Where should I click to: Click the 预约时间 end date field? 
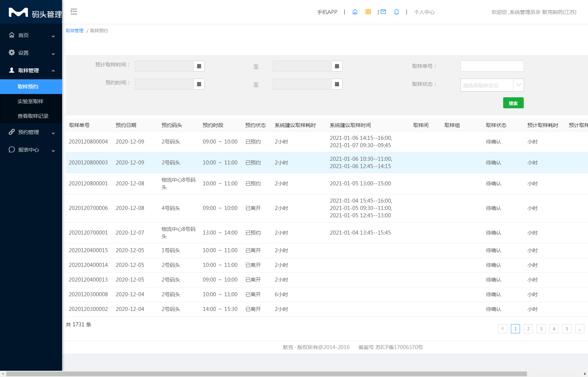click(302, 84)
